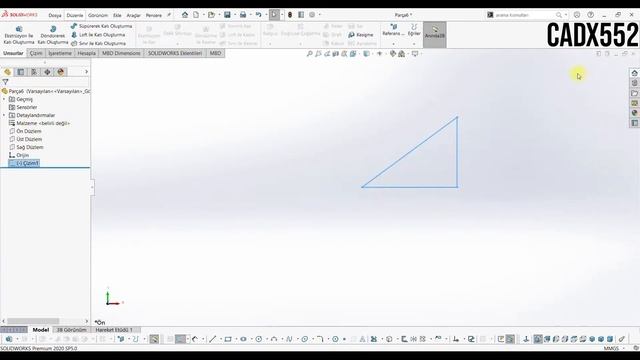The width and height of the screenshot is (640, 360).
Task: Open the Dosya menu
Action: (55, 15)
